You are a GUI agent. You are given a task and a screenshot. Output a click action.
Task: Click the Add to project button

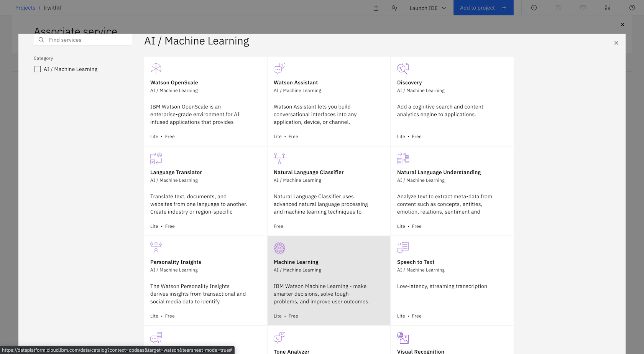tap(483, 8)
